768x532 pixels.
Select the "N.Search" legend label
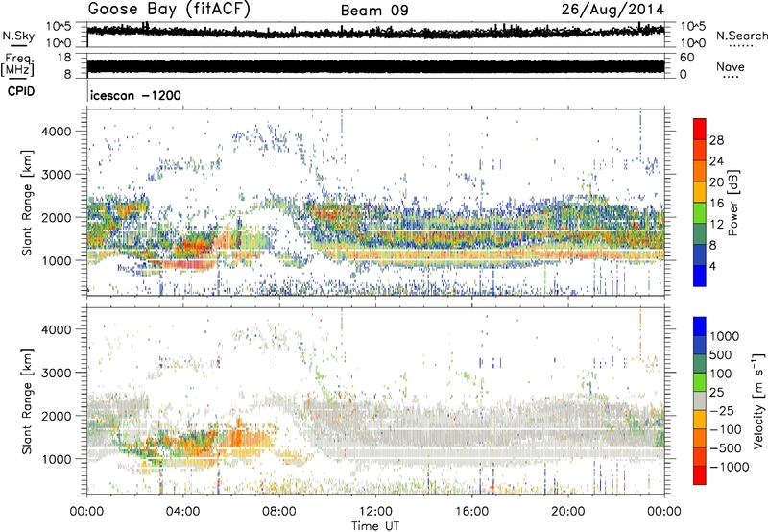click(x=741, y=36)
